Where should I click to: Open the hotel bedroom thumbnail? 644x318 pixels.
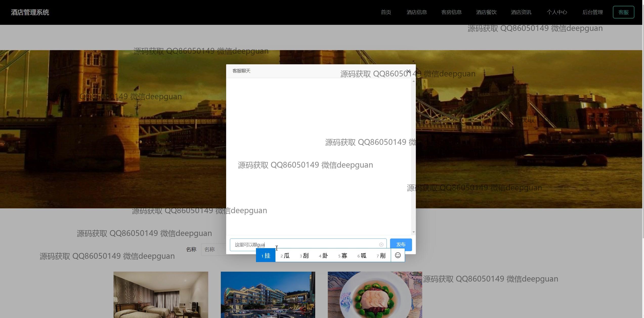click(161, 295)
